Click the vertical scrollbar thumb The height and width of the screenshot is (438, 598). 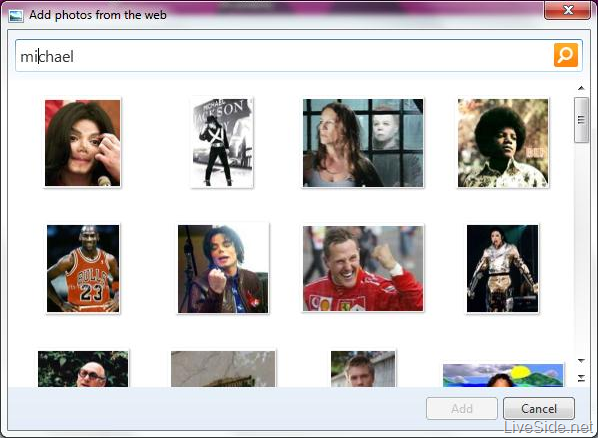pyautogui.click(x=581, y=120)
